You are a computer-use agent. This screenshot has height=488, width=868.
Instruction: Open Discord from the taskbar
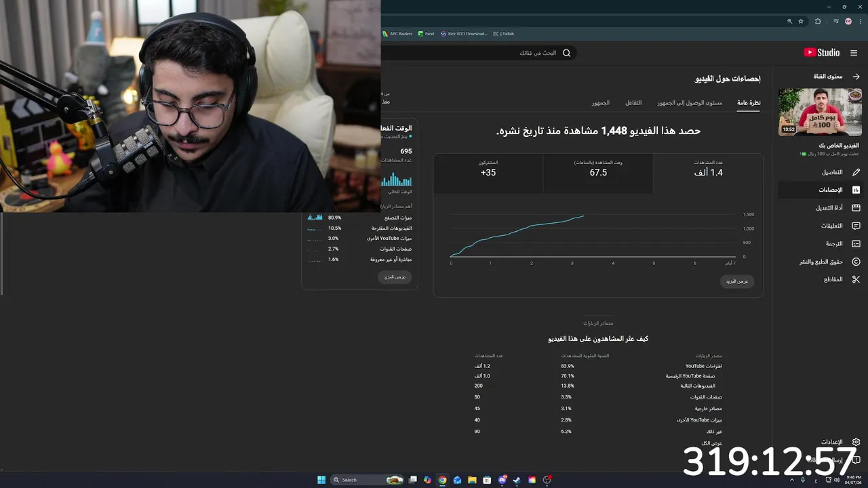coord(502,480)
